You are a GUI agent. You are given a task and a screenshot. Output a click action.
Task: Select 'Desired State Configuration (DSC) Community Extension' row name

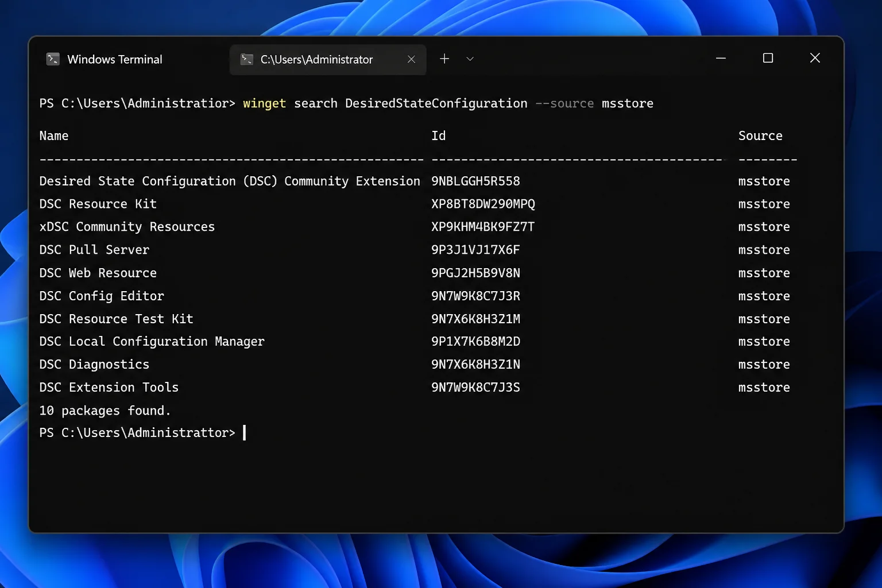230,181
